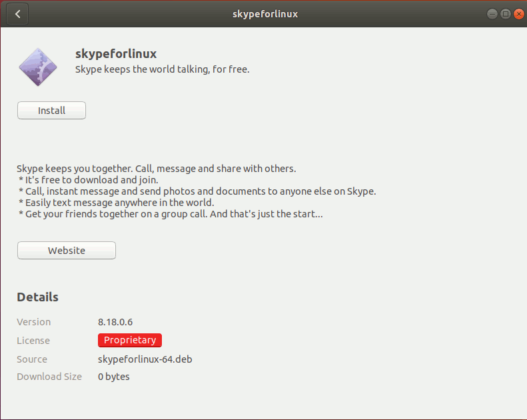Click 'Skype keeps you together' description line
This screenshot has width=527, height=420.
157,169
